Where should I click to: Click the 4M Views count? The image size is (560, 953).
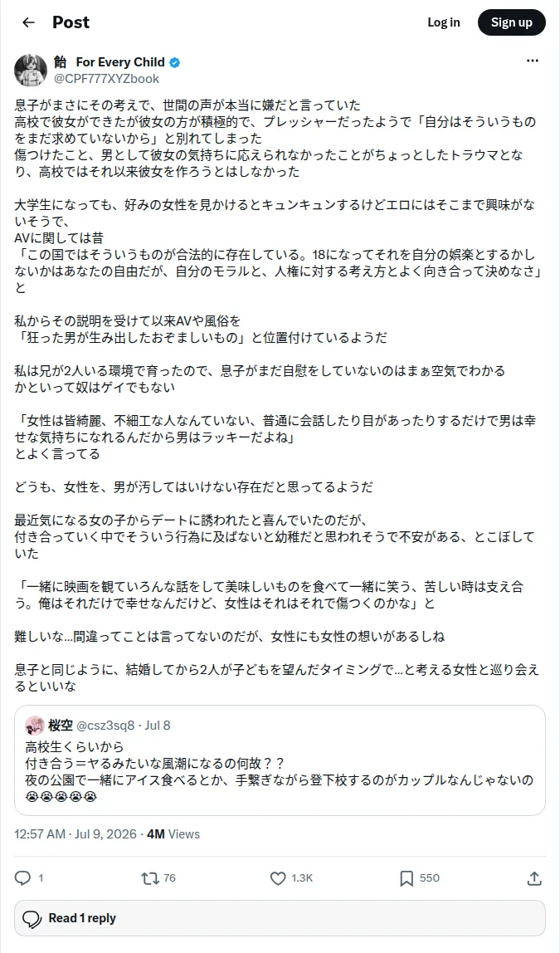tap(173, 833)
